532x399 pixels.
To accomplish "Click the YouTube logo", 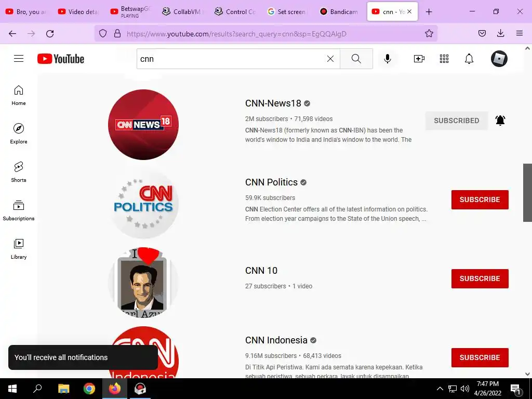I will click(61, 59).
